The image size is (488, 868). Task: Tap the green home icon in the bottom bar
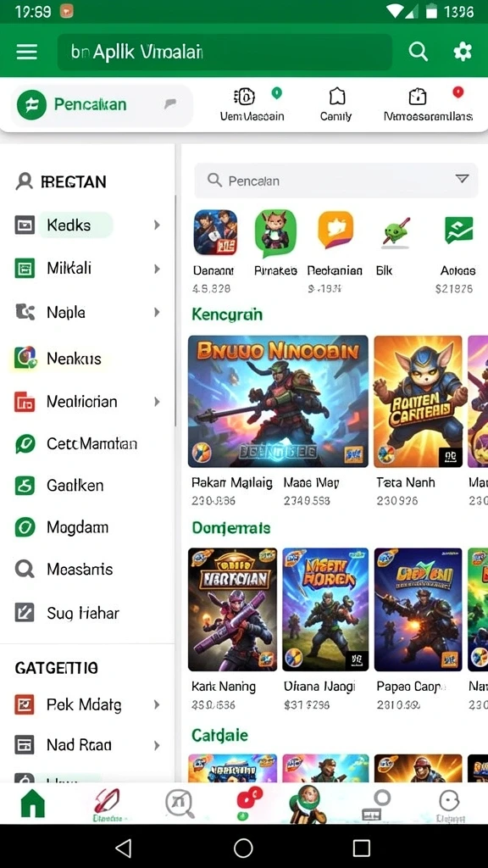[x=33, y=804]
